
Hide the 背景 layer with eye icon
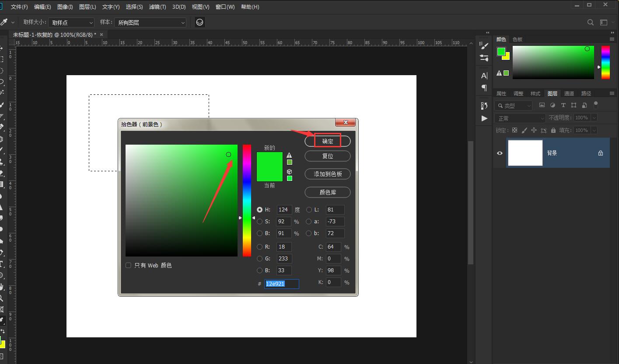click(500, 153)
